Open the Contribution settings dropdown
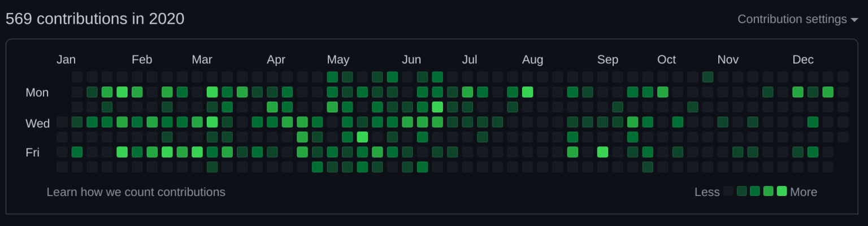 pos(797,19)
